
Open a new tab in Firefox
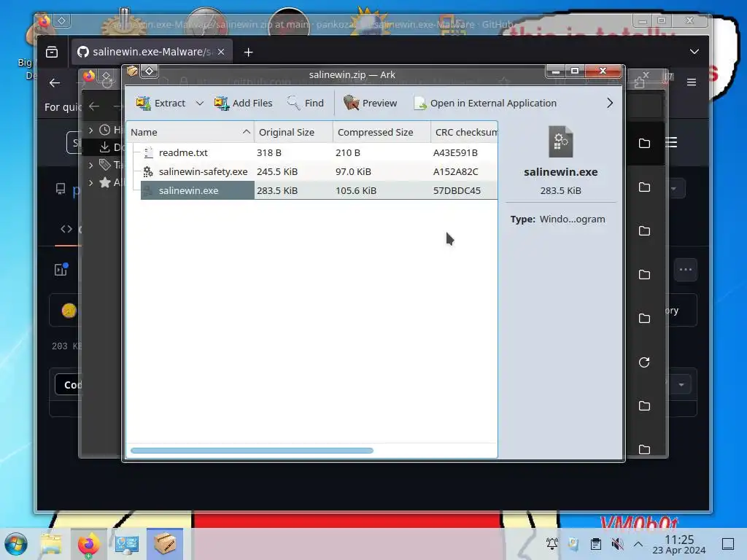[248, 52]
